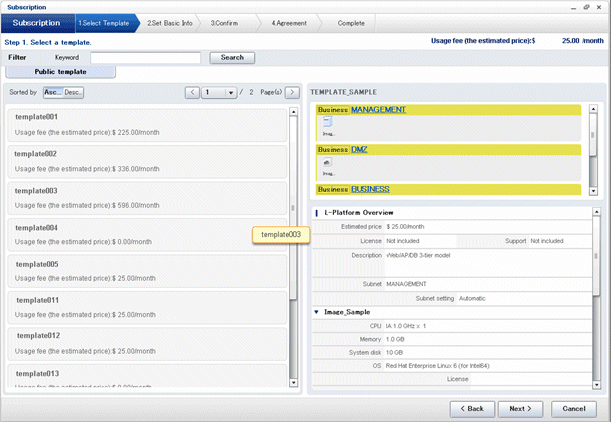Sort templates in descending order
The height and width of the screenshot is (422, 611).
pyautogui.click(x=74, y=92)
